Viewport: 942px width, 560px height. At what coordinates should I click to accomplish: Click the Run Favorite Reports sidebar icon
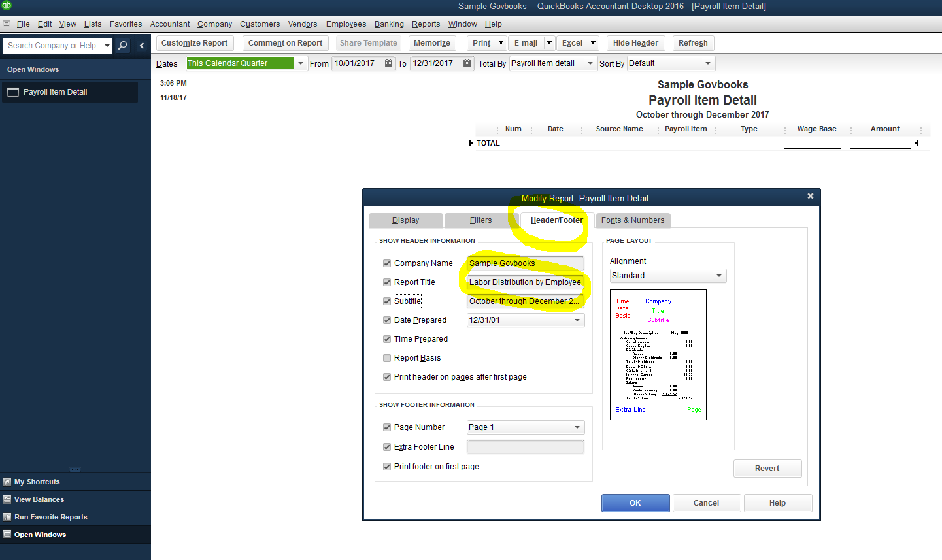click(7, 517)
